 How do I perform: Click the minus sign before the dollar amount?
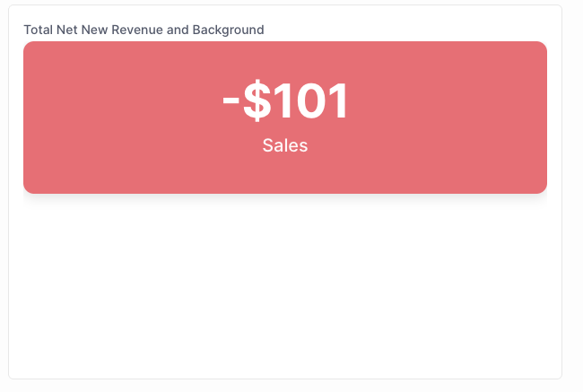tap(231, 101)
